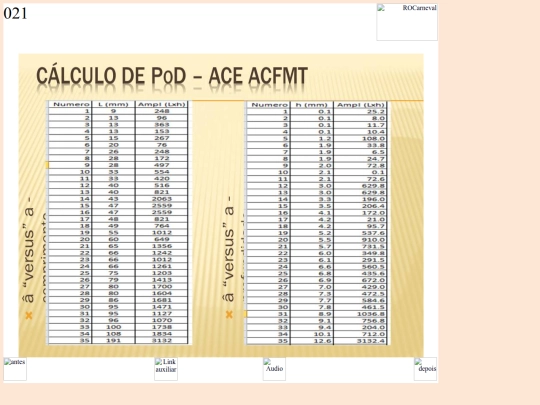Click amplitude value '1471' in left table
Image resolution: width=540 pixels, height=405 pixels.
point(162,307)
